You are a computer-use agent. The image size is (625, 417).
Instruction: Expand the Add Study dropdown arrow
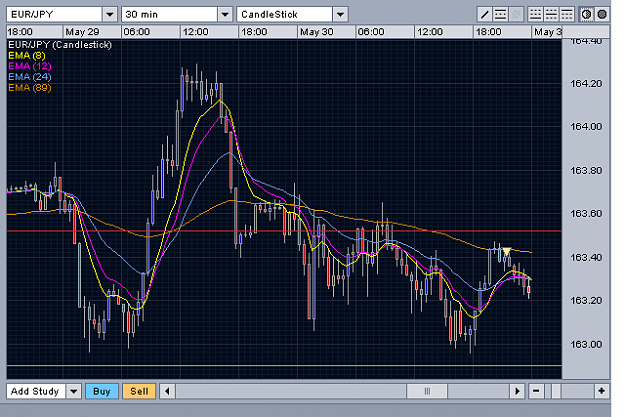pyautogui.click(x=74, y=391)
